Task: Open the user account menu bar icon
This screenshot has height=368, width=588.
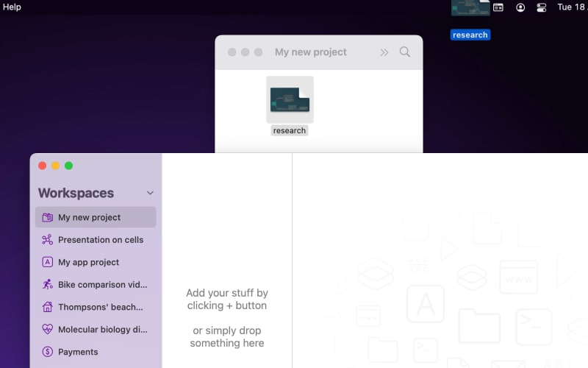Action: pyautogui.click(x=520, y=7)
